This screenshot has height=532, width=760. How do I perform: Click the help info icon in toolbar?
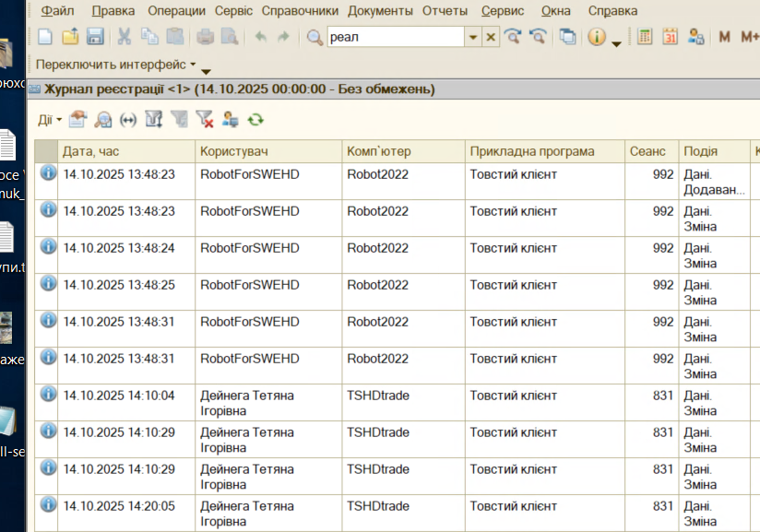(x=596, y=37)
